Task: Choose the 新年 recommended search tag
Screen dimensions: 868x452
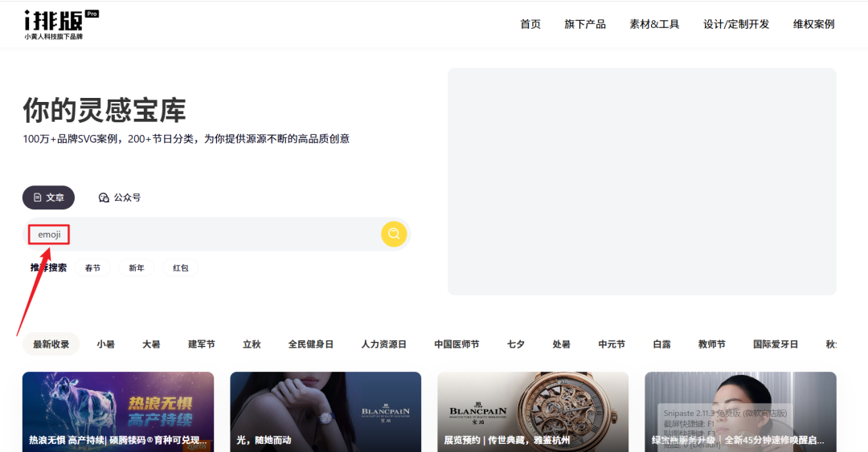Action: pos(136,268)
